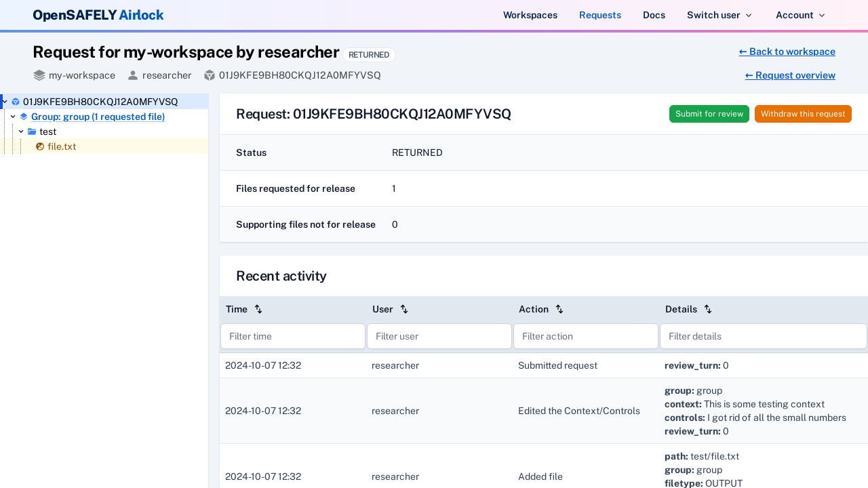Collapse the test folder in the tree
The width and height of the screenshot is (868, 488).
coord(20,131)
